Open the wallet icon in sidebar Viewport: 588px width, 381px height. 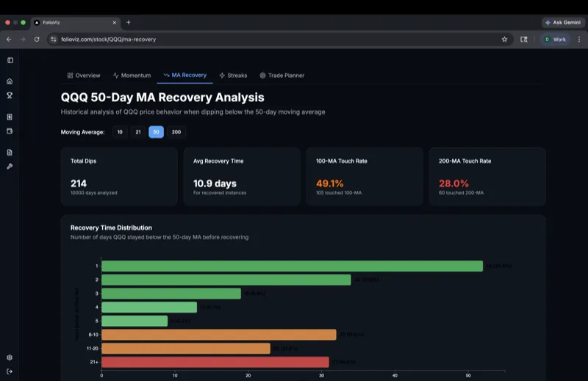10,131
